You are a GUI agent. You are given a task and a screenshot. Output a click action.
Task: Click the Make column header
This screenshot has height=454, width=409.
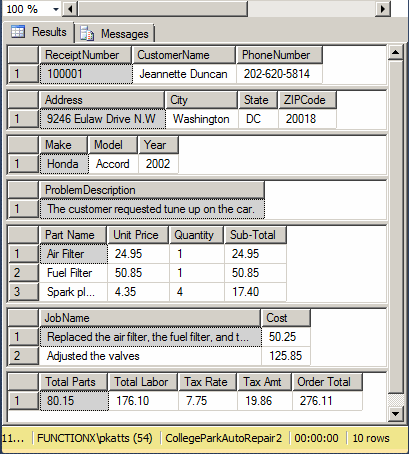63,145
